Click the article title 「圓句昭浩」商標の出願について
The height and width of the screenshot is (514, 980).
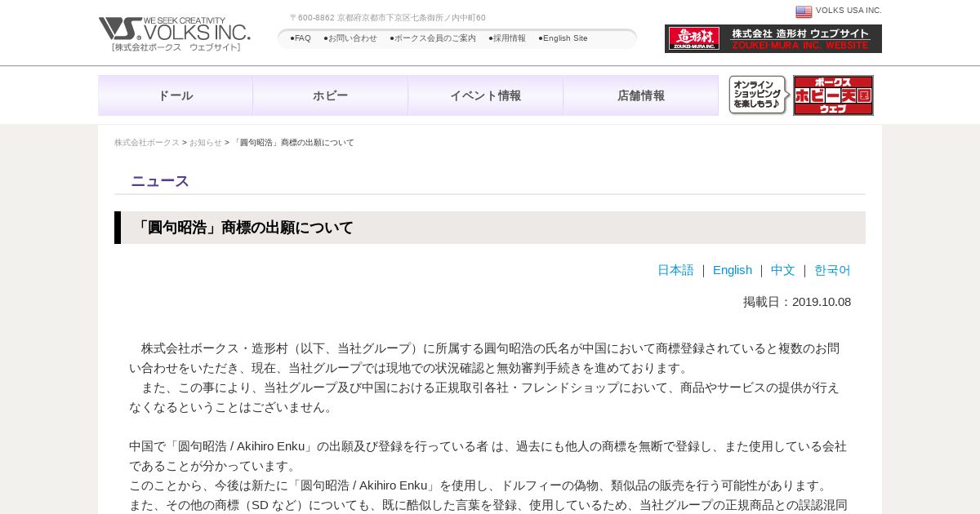(243, 228)
